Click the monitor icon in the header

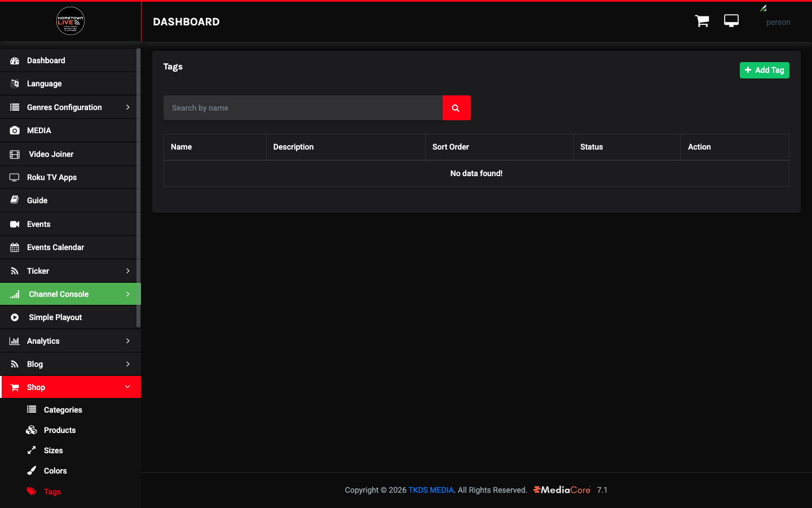pyautogui.click(x=731, y=21)
